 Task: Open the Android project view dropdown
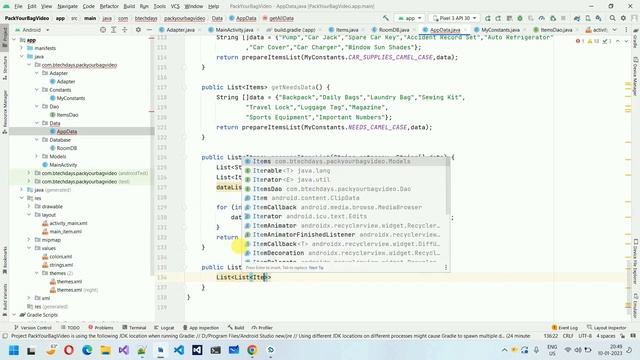tap(32, 30)
